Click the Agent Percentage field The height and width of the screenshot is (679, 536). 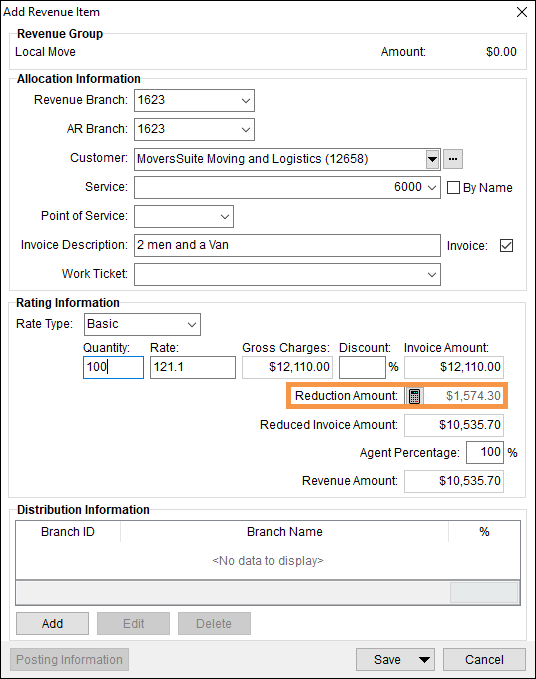485,453
